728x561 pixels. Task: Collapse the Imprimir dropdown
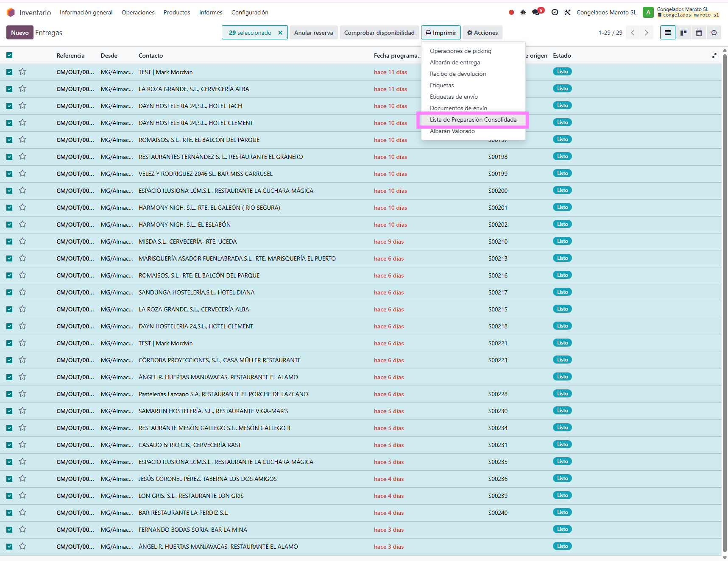pos(441,33)
